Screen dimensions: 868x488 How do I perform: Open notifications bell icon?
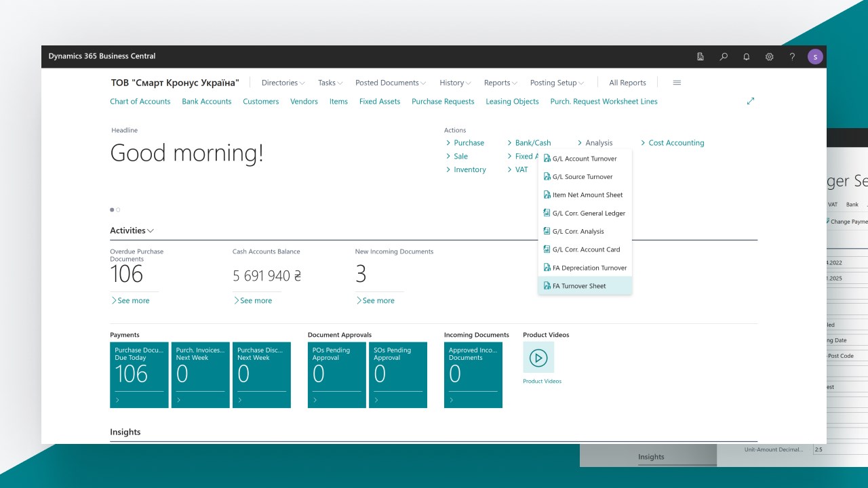tap(747, 56)
